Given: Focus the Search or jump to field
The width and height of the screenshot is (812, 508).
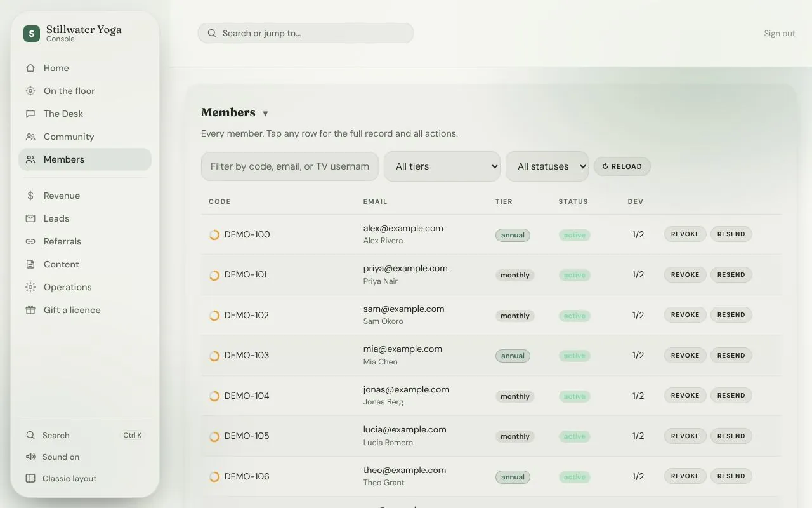Looking at the screenshot, I should pyautogui.click(x=306, y=33).
